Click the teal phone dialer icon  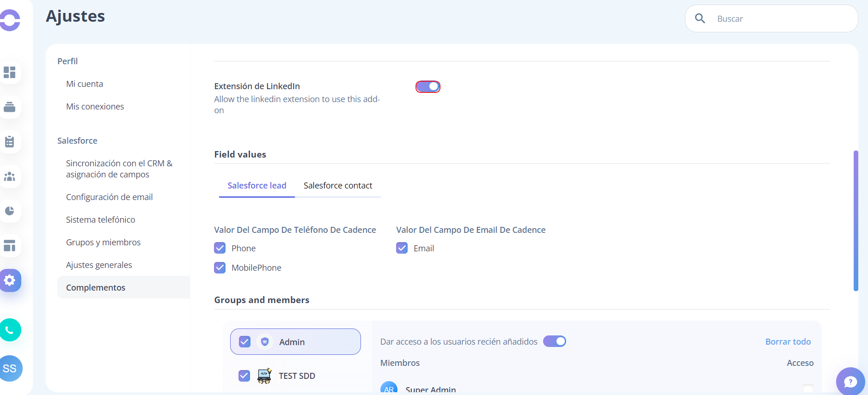(x=10, y=330)
